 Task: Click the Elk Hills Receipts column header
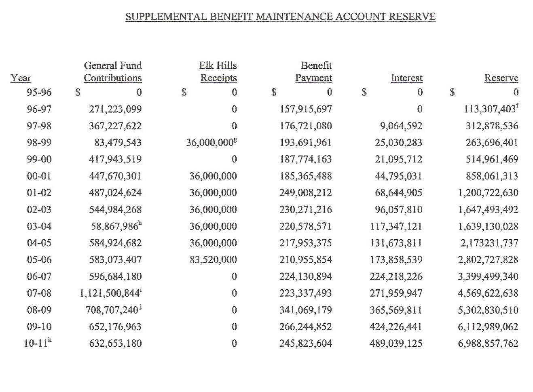click(x=218, y=72)
